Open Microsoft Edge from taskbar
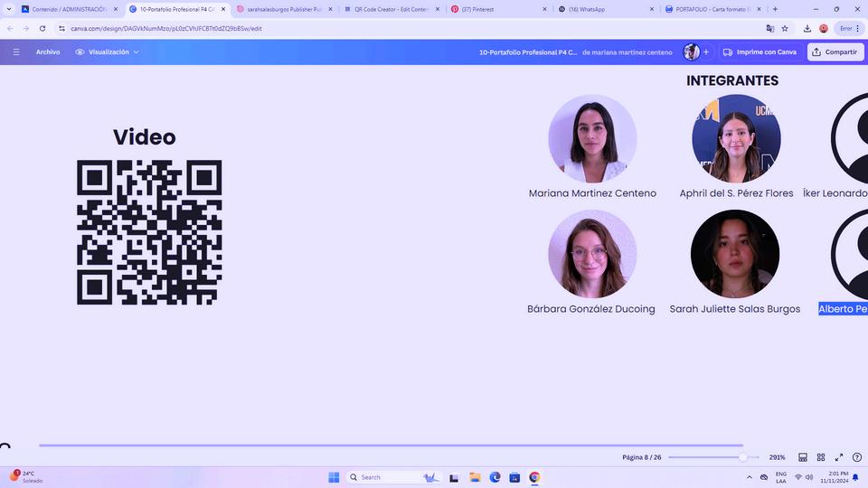Image resolution: width=868 pixels, height=488 pixels. click(495, 477)
